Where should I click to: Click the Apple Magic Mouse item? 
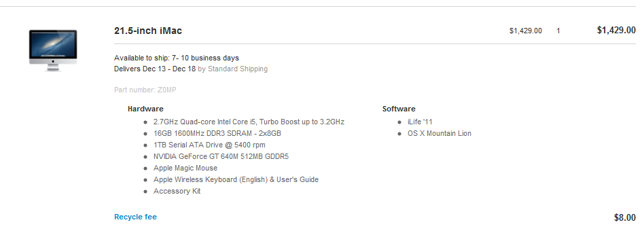pos(185,168)
